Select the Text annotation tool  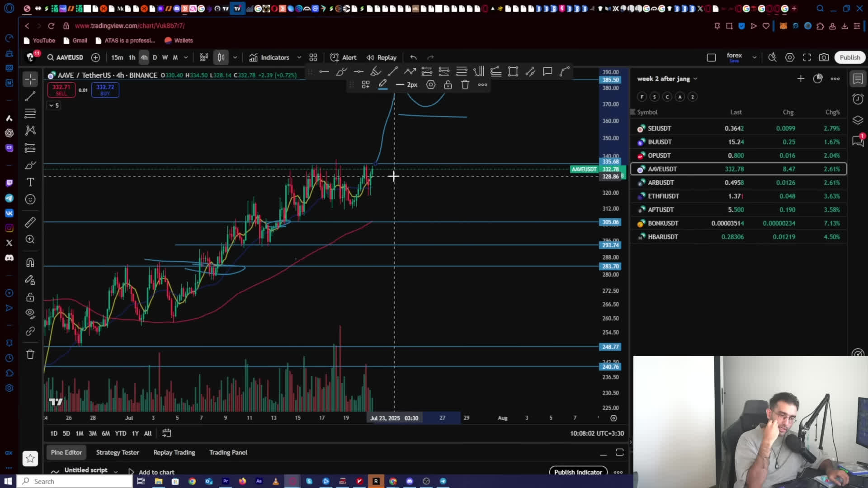pyautogui.click(x=30, y=182)
